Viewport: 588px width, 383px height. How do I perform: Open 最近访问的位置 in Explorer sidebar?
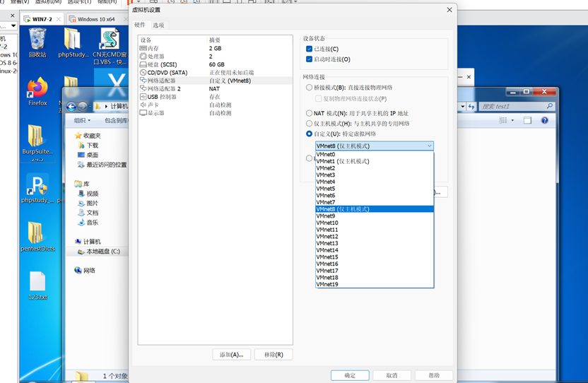point(102,165)
